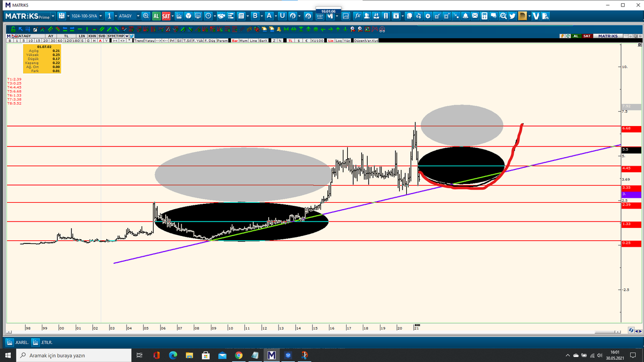The width and height of the screenshot is (644, 362).
Task: Click the Windows search box
Action: pyautogui.click(x=74, y=355)
